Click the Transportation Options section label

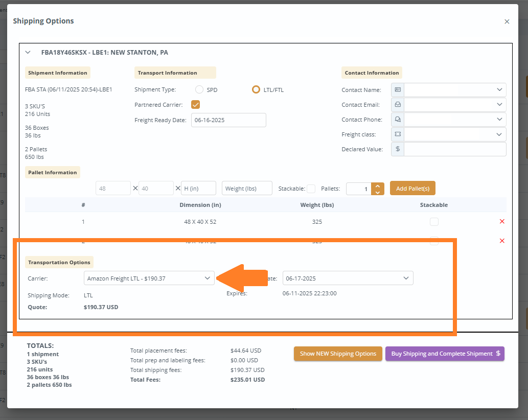tap(59, 262)
